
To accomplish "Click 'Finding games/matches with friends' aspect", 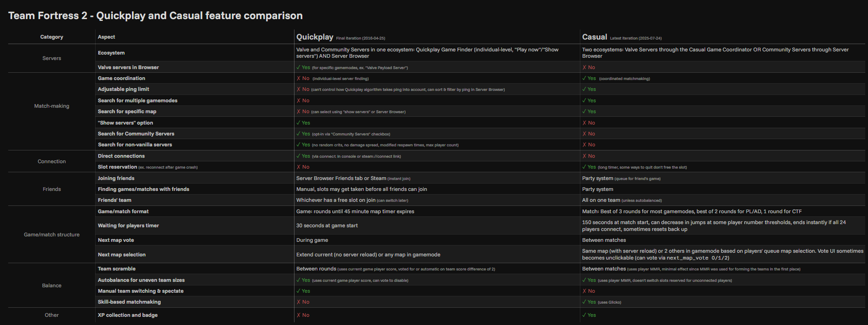I will point(143,189).
